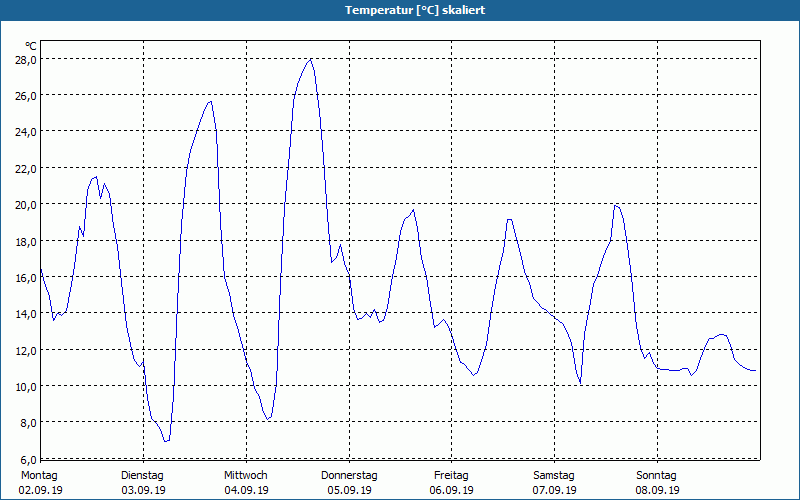
Task: Click the '6,0' y-axis label
Action: pos(28,460)
